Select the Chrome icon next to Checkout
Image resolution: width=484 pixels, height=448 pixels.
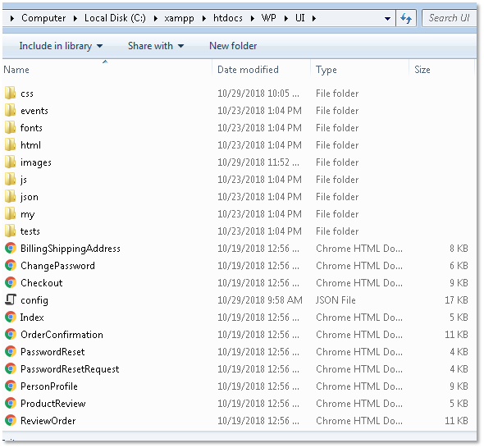pyautogui.click(x=10, y=282)
